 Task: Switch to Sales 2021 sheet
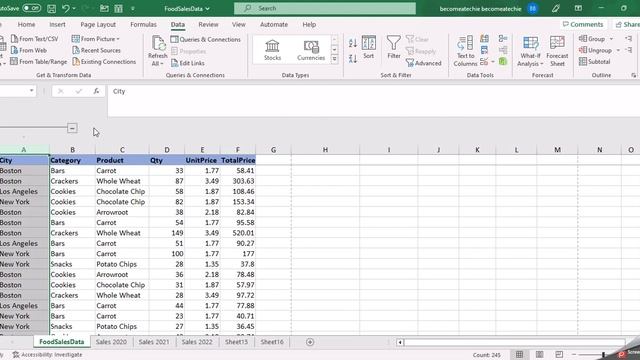154,342
